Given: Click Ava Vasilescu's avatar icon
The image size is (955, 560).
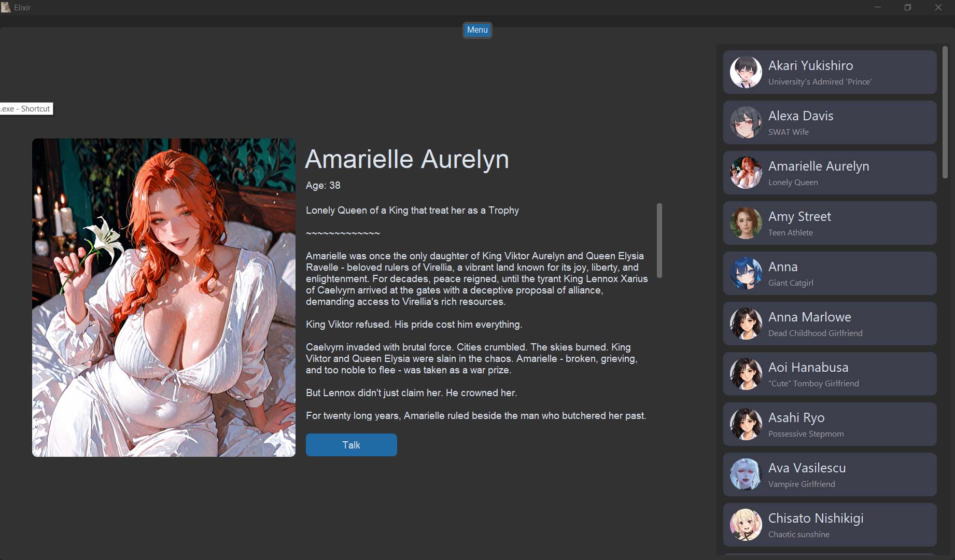Looking at the screenshot, I should tap(746, 474).
